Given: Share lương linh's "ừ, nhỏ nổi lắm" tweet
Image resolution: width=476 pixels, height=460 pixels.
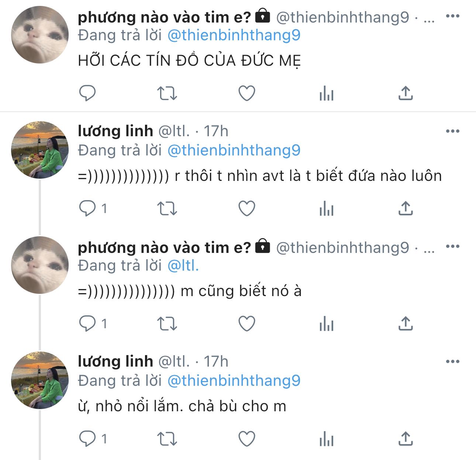Looking at the screenshot, I should pos(406,439).
